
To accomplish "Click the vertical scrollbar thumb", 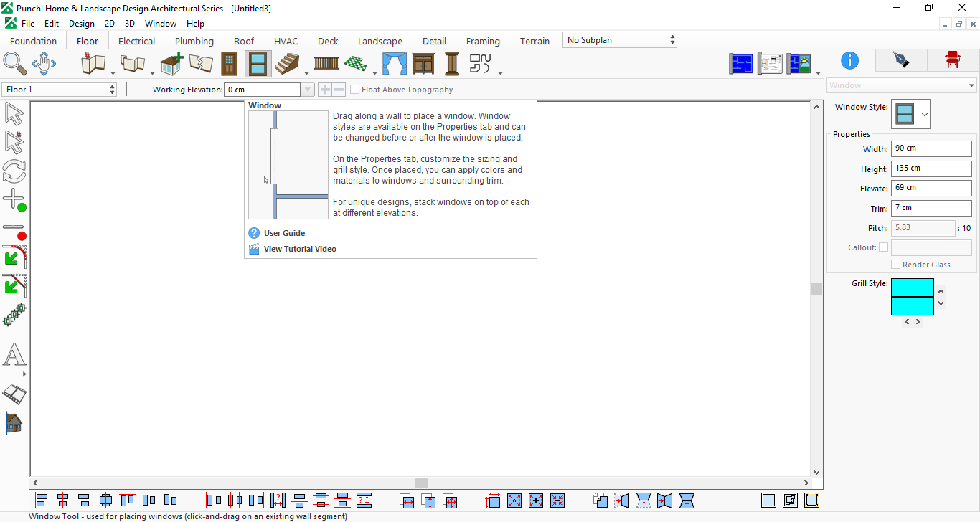I will coord(816,289).
